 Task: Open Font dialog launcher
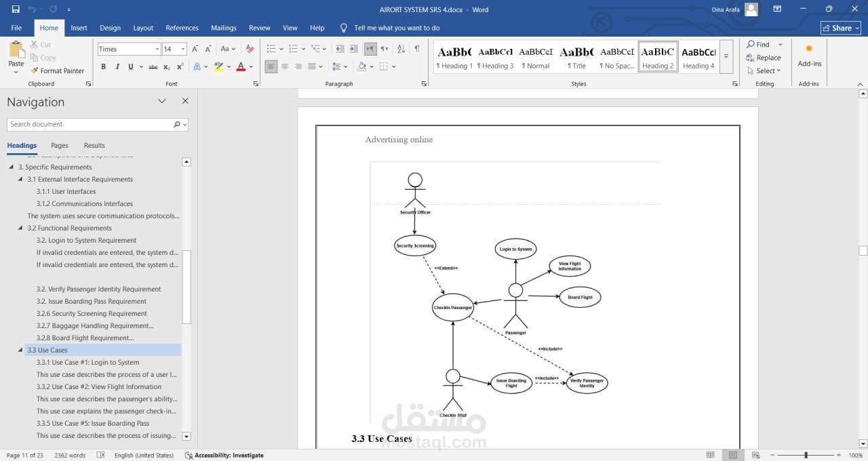256,83
